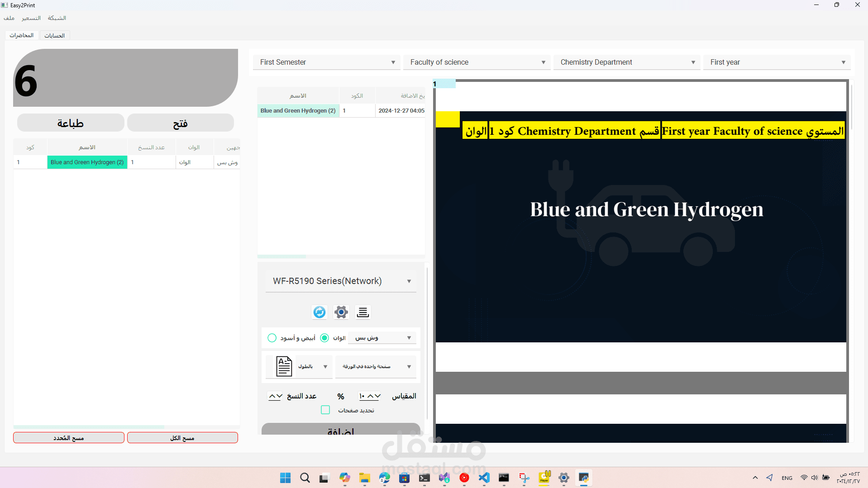The width and height of the screenshot is (868, 488).
Task: Show hidden tray icons chevron
Action: click(x=755, y=478)
